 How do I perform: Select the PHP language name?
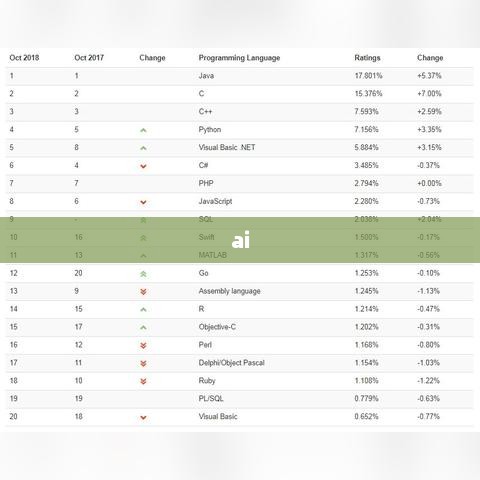click(206, 183)
